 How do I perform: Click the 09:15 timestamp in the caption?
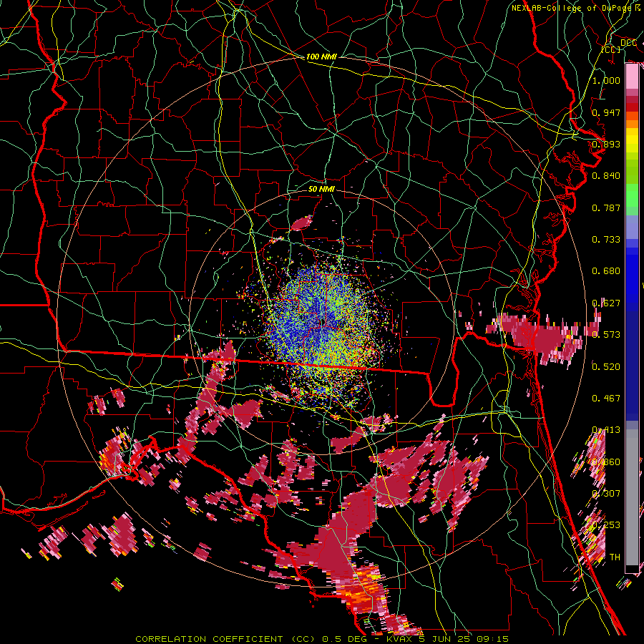coord(492,639)
